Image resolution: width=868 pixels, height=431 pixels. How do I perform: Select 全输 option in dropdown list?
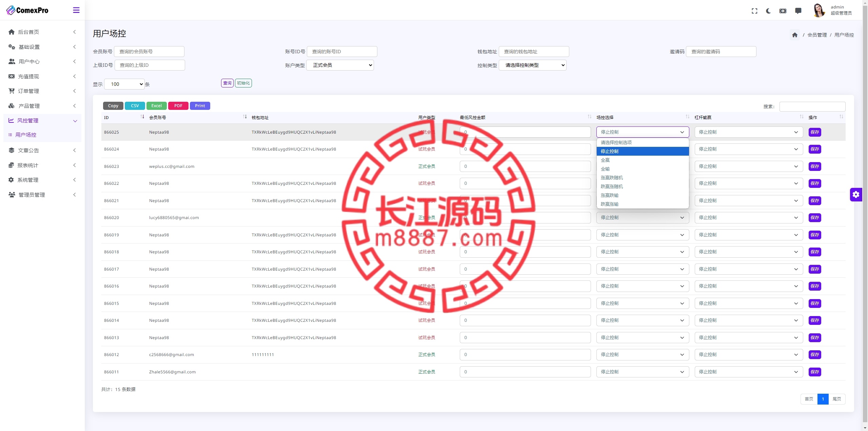[643, 169]
